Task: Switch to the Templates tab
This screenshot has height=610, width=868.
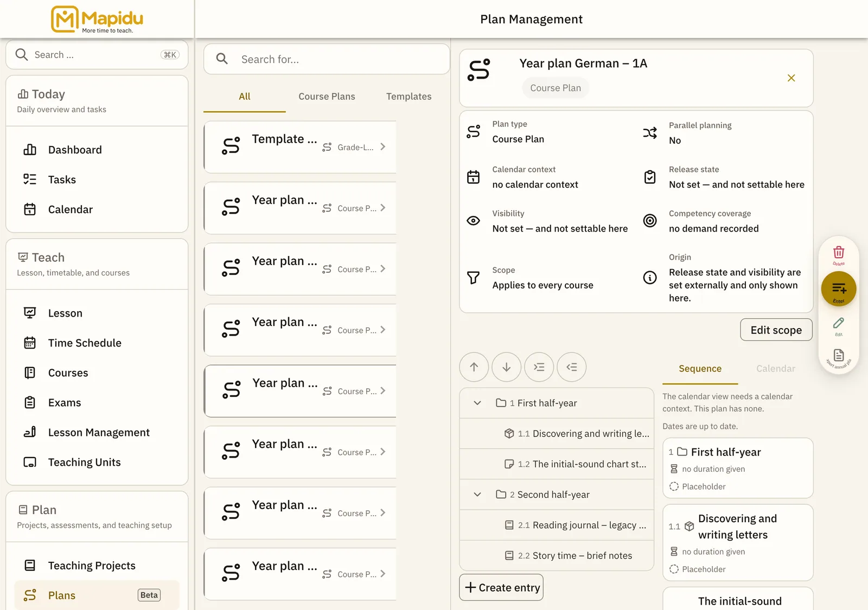Action: point(409,97)
